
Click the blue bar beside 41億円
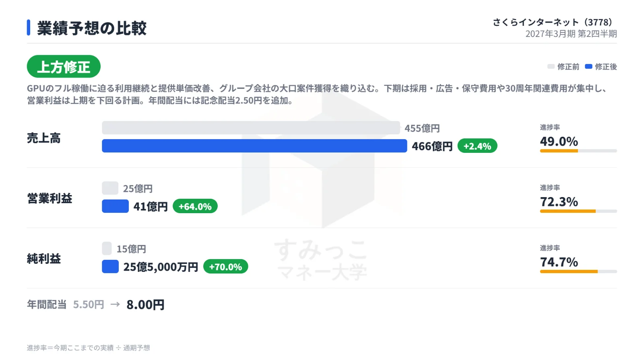[115, 206]
